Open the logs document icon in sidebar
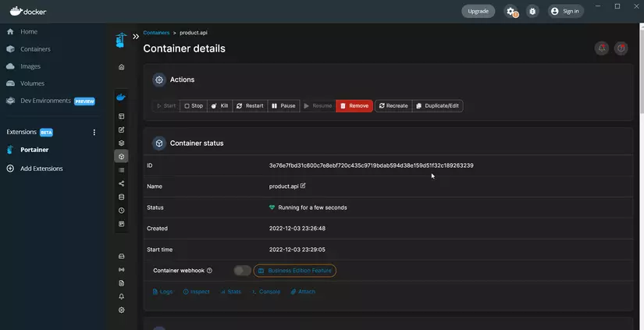The image size is (644, 330). 121,283
